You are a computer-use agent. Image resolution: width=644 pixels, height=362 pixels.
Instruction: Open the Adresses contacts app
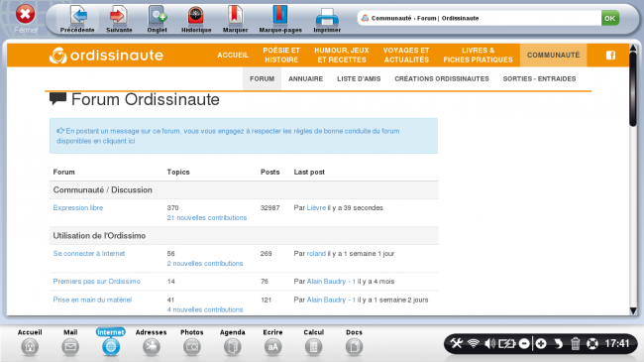point(152,342)
